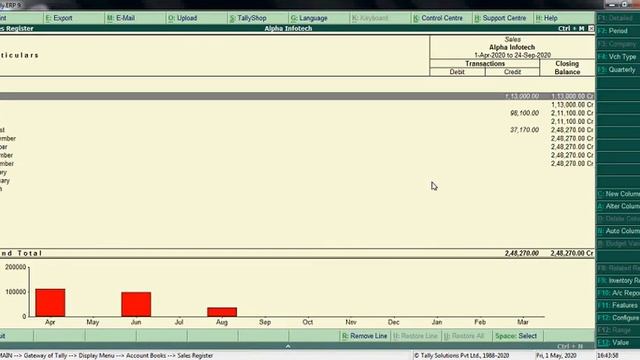Image resolution: width=640 pixels, height=360 pixels.
Task: Click Grand Total credit 2,48,270.00
Action: (x=522, y=253)
